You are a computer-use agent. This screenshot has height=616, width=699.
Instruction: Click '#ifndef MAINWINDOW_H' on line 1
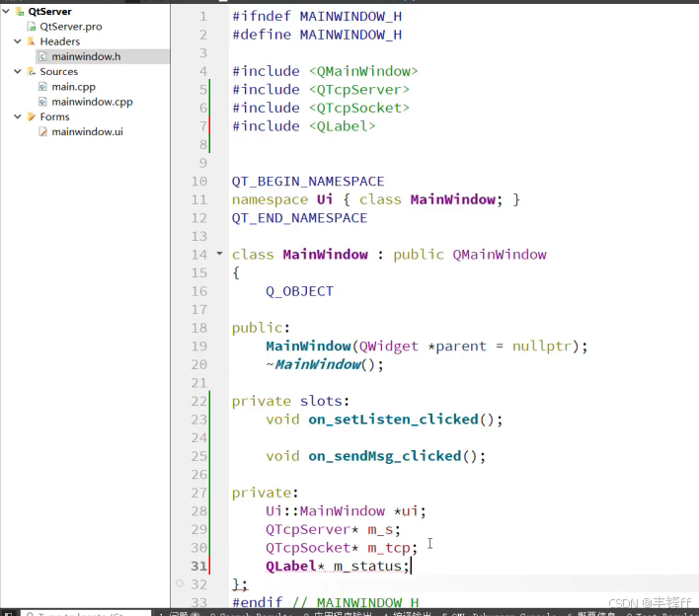317,17
